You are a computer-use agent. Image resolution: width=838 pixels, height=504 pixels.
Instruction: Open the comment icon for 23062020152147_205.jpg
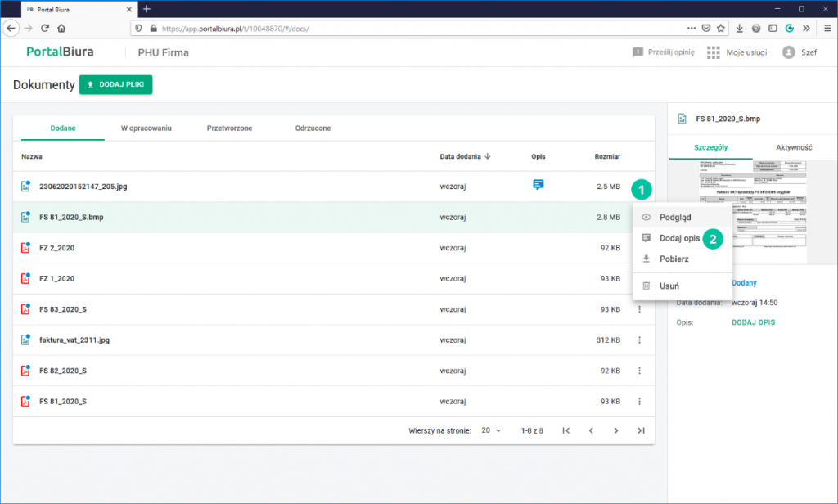[538, 185]
